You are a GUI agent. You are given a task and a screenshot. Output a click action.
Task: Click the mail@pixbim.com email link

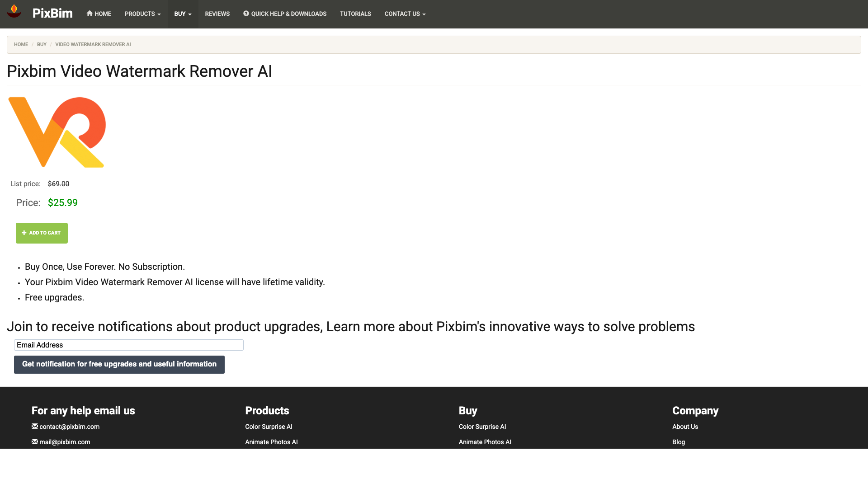tap(65, 442)
